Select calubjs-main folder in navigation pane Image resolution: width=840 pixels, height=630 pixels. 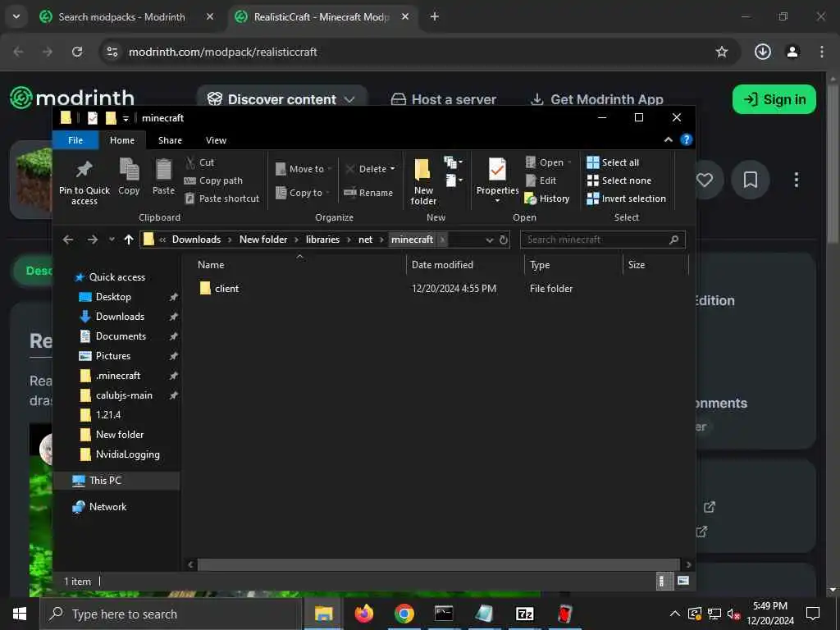coord(124,395)
